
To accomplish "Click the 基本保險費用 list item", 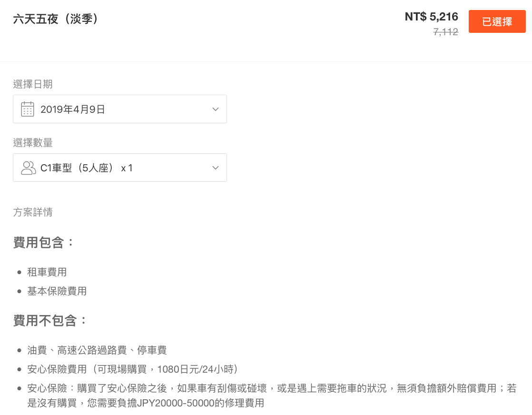I will click(x=57, y=291).
